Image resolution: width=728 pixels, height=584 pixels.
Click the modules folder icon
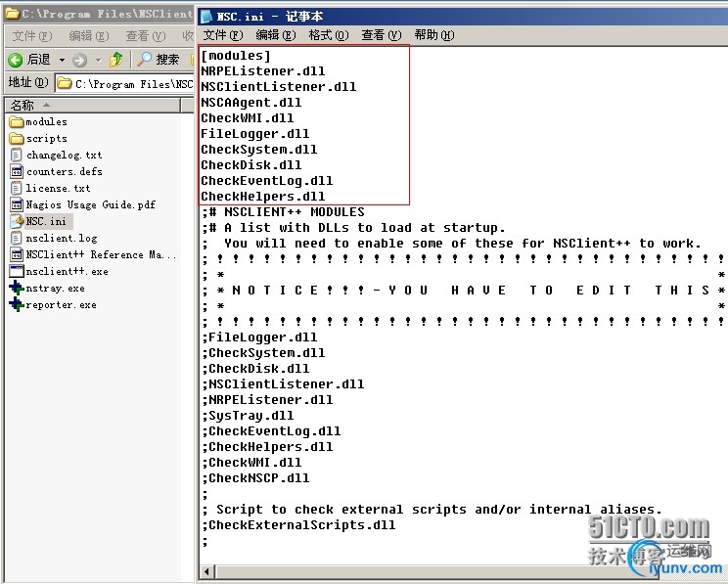(x=17, y=121)
